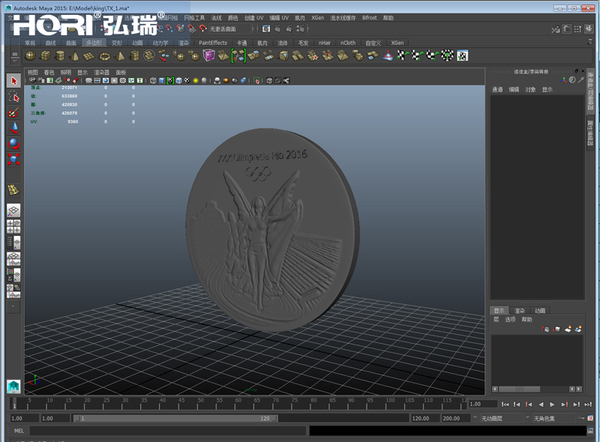The image size is (600, 442).
Task: Open the Bifrost menu
Action: point(370,18)
